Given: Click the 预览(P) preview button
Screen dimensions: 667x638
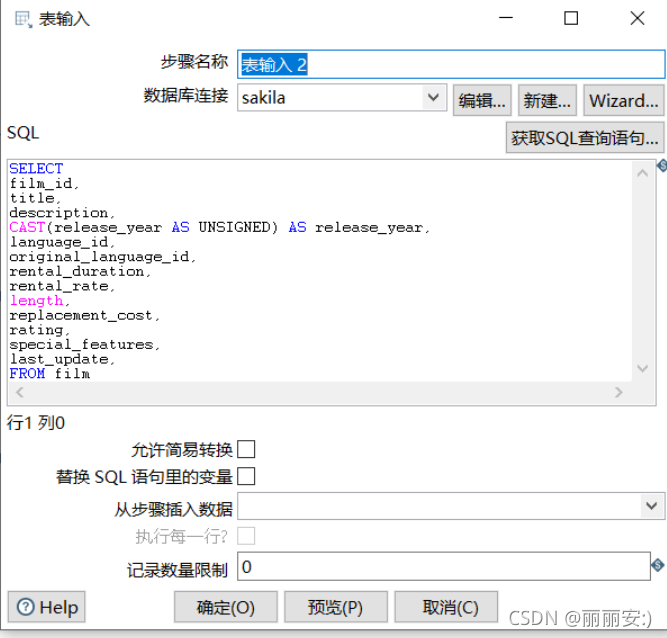Looking at the screenshot, I should coord(336,607).
